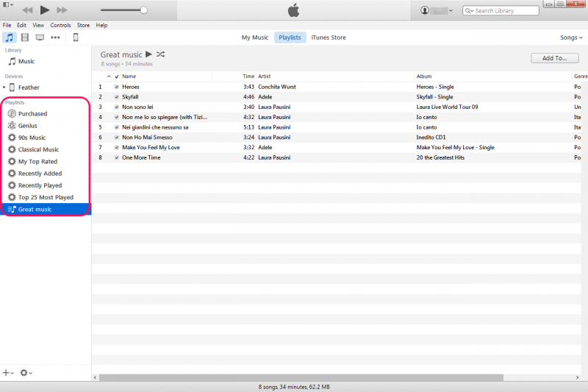Open the Store menu
The width and height of the screenshot is (588, 392).
pos(83,25)
